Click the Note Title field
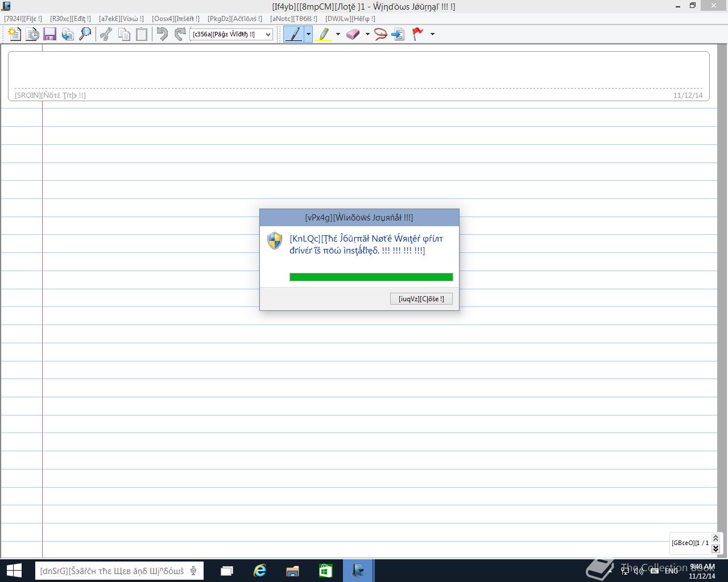Viewport: 728px width, 582px height. click(x=358, y=76)
